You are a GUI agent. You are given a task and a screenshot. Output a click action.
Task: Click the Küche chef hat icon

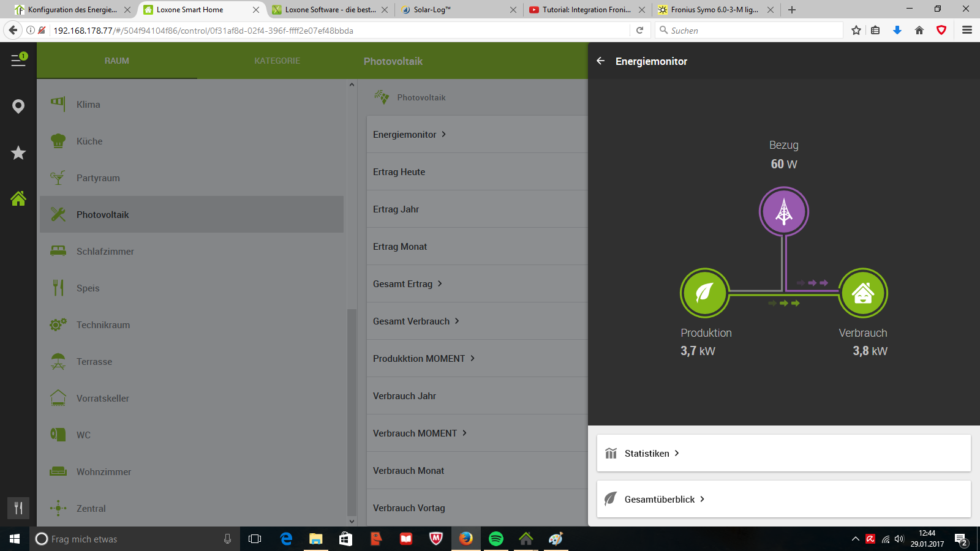58,141
